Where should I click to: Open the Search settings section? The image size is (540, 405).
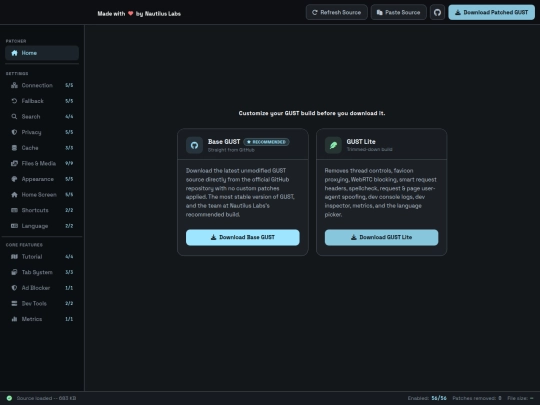click(x=42, y=117)
